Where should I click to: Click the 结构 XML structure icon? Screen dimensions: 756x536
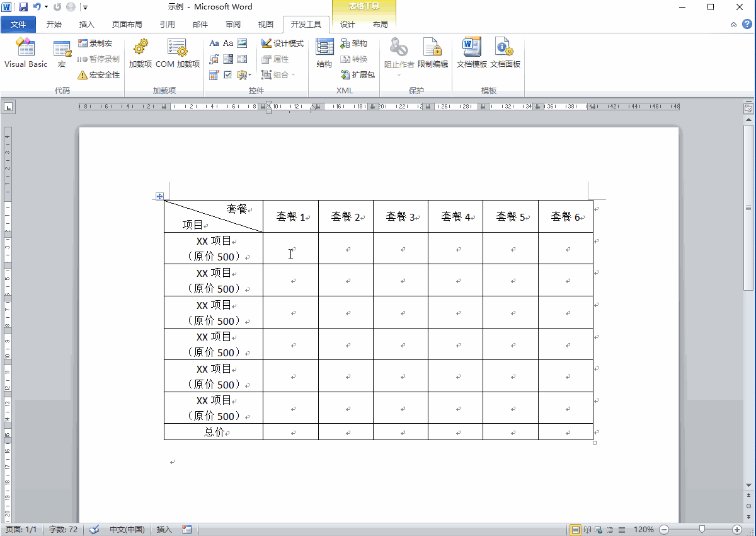pos(324,53)
